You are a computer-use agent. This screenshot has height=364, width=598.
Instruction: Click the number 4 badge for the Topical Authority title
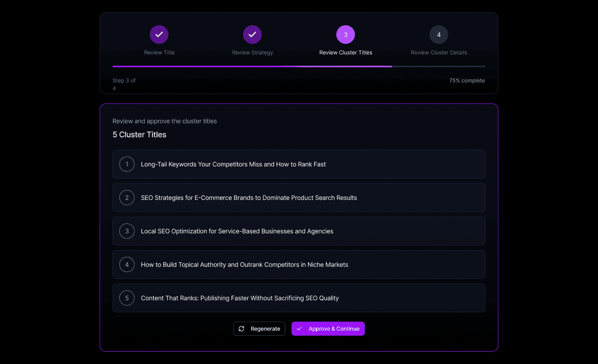click(x=127, y=264)
